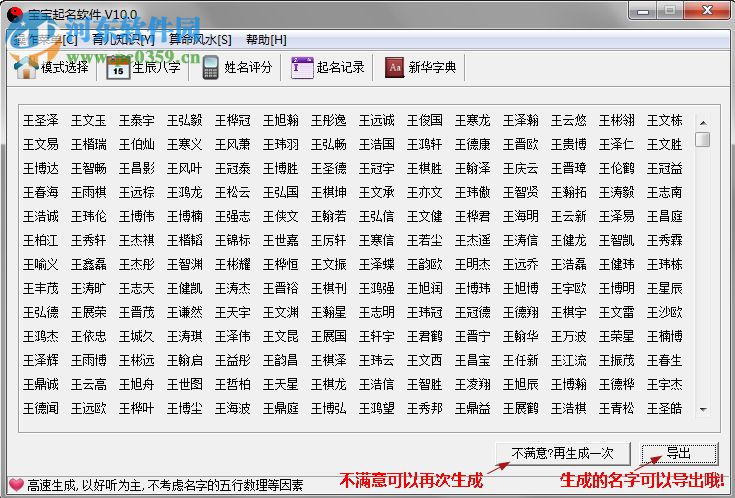Screen dimensions: 735x498
Task: Open the 帮助[H] menu
Action: coord(266,40)
